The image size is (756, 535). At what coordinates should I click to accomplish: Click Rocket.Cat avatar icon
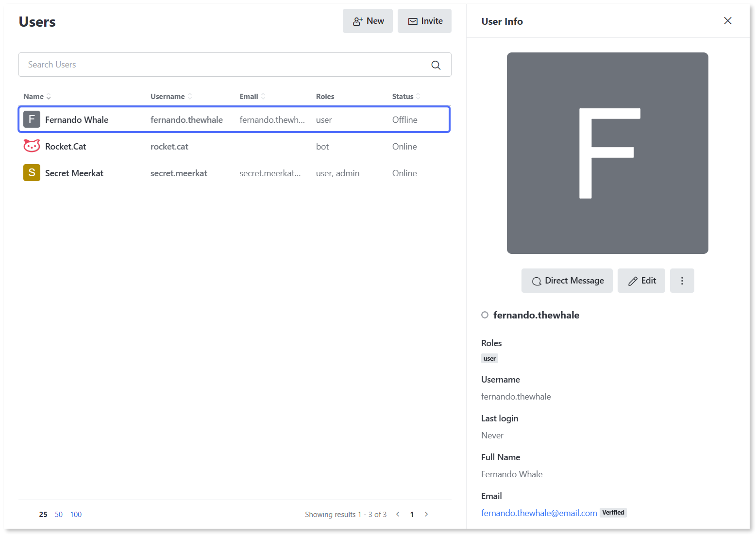32,146
